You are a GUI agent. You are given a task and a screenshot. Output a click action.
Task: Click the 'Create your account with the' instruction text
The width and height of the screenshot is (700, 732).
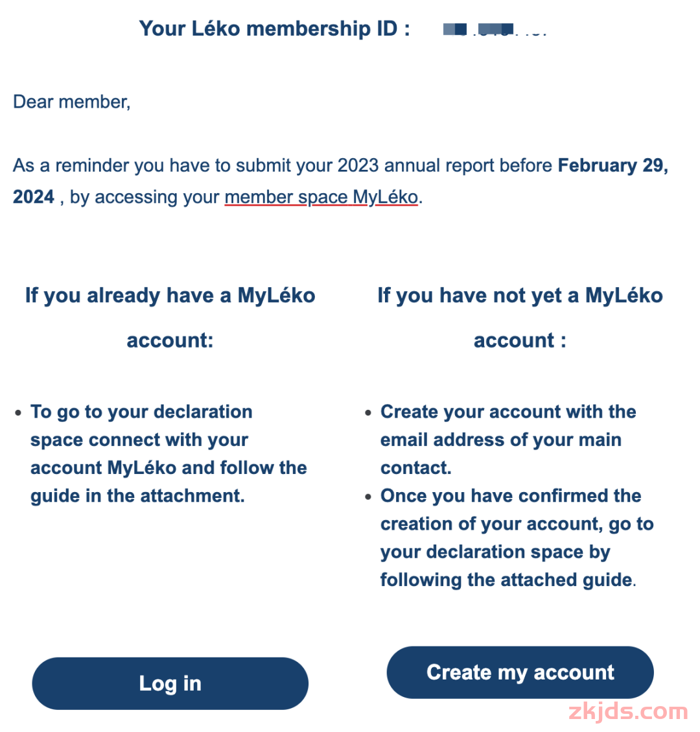(508, 412)
